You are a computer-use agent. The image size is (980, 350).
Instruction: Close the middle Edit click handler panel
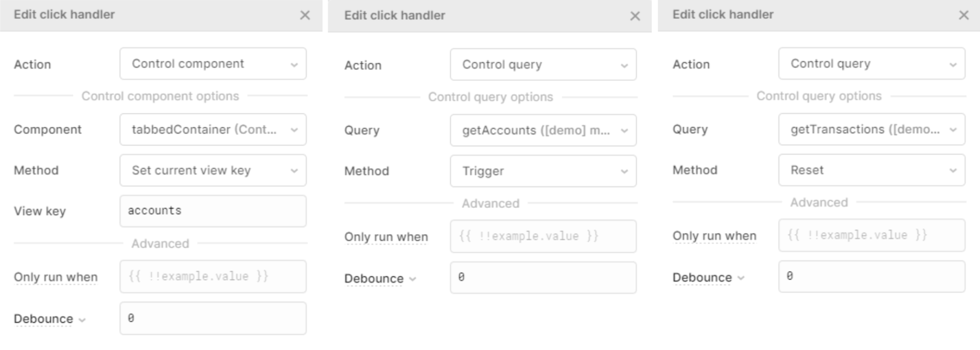pos(635,16)
